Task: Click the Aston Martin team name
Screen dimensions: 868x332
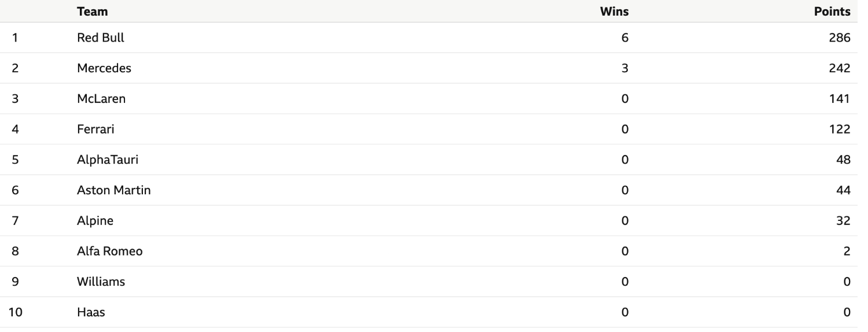Action: coord(114,190)
